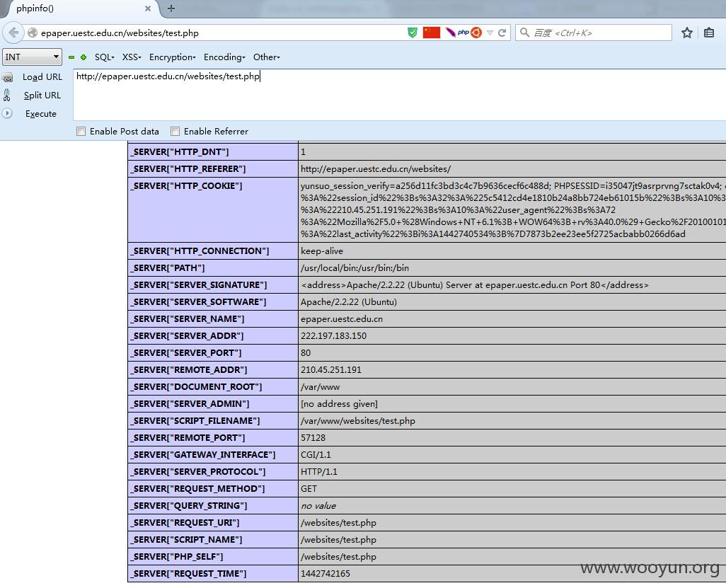Image resolution: width=726 pixels, height=588 pixels.
Task: Click the Split URL scissors icon
Action: click(7, 96)
